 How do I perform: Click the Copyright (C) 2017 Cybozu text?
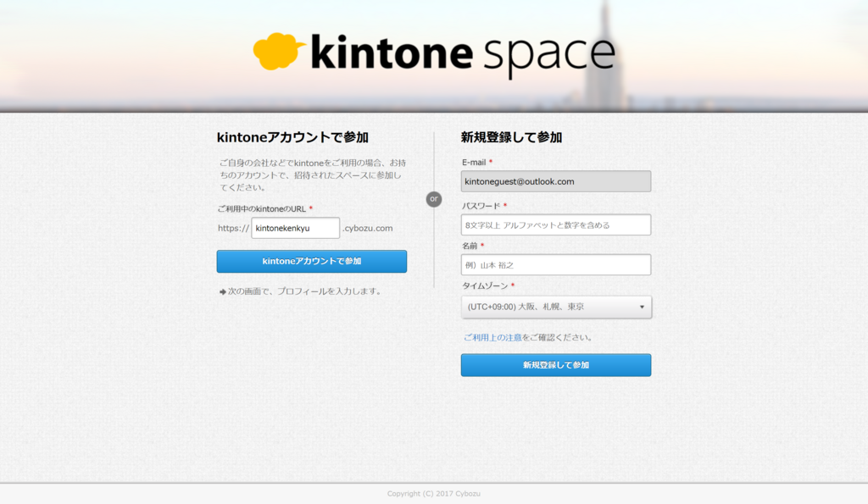(x=433, y=494)
